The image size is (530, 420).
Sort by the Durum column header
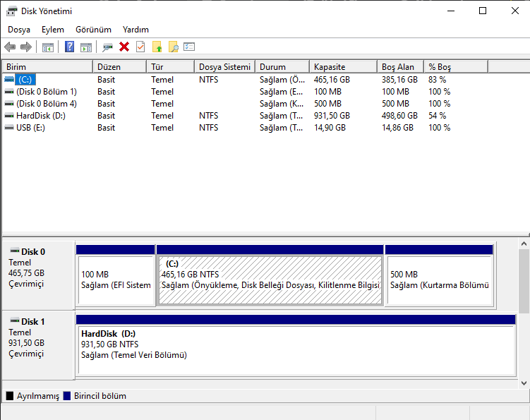click(282, 66)
